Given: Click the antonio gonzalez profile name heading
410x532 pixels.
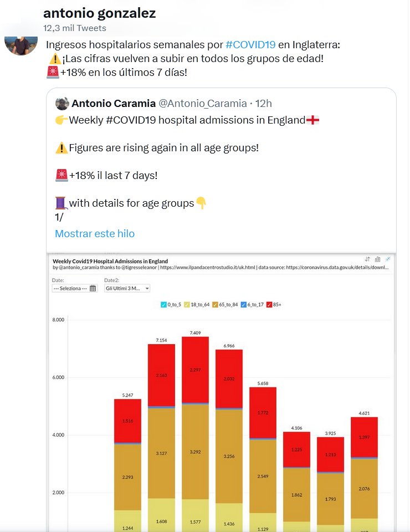Looking at the screenshot, I should tap(99, 13).
